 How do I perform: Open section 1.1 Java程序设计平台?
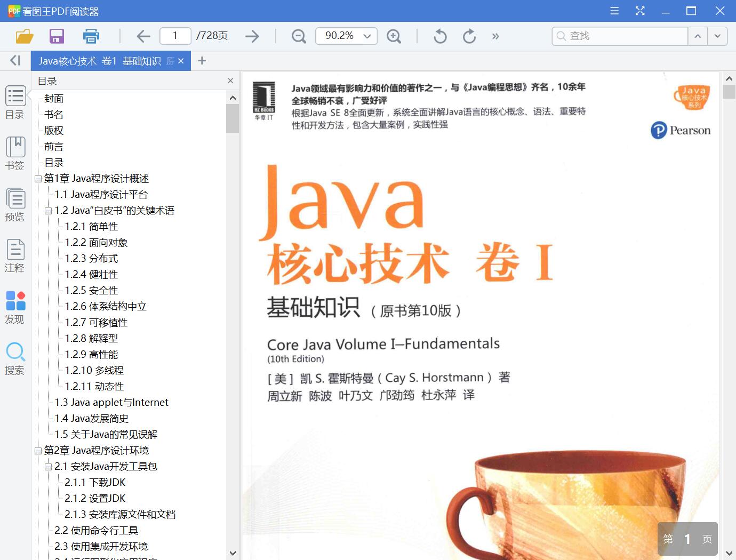[101, 195]
